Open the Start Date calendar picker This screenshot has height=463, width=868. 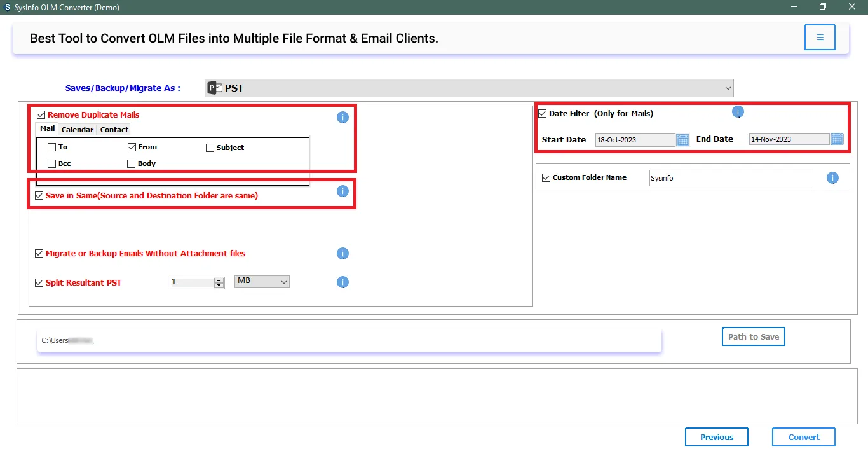point(682,140)
